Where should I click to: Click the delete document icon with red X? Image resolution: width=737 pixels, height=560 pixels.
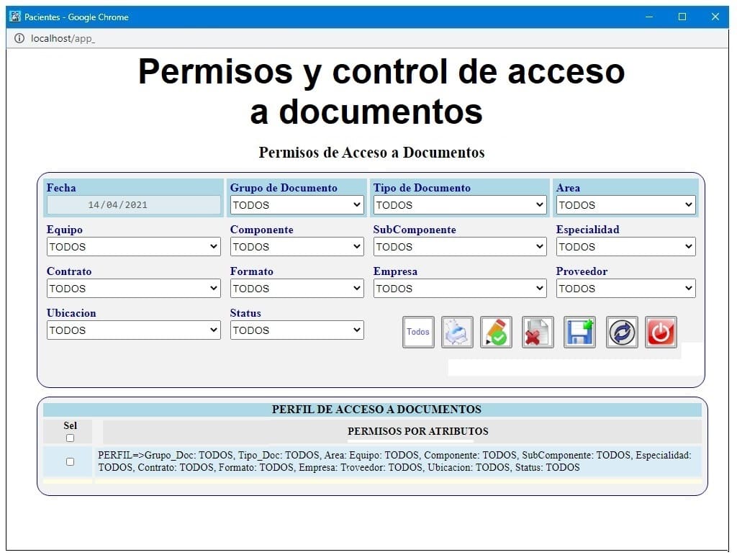(x=537, y=332)
